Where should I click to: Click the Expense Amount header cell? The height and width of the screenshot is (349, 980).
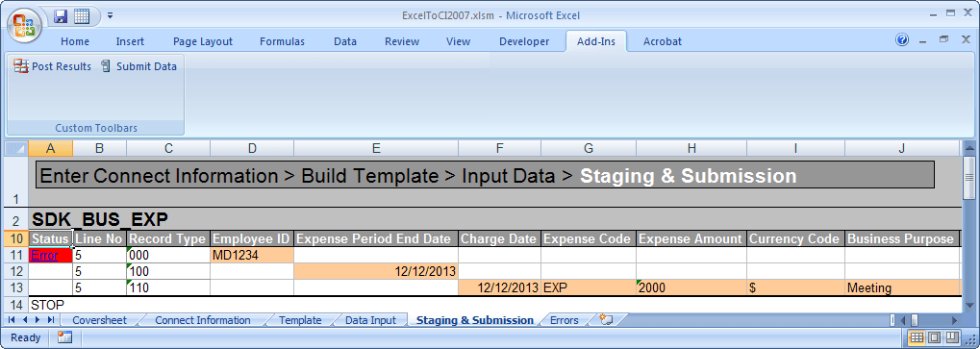pos(691,238)
